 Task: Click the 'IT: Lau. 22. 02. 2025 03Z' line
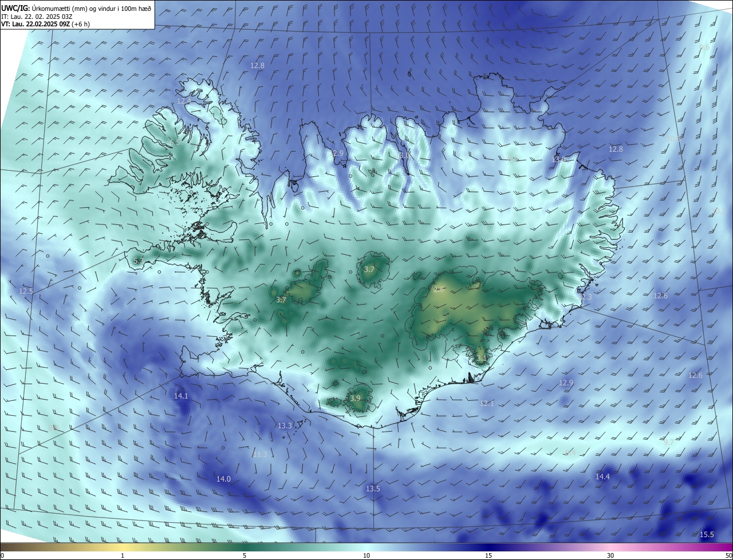pyautogui.click(x=36, y=17)
